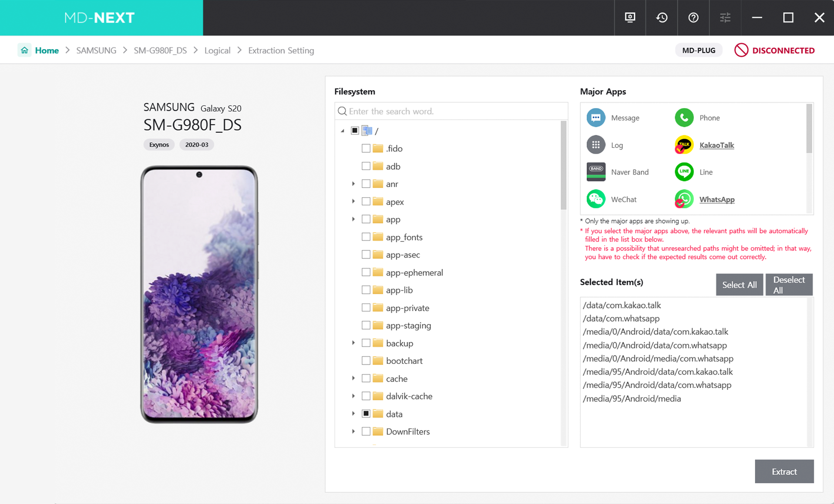Screen dimensions: 834x504
Task: Focus the filesystem search field
Action: (x=451, y=111)
